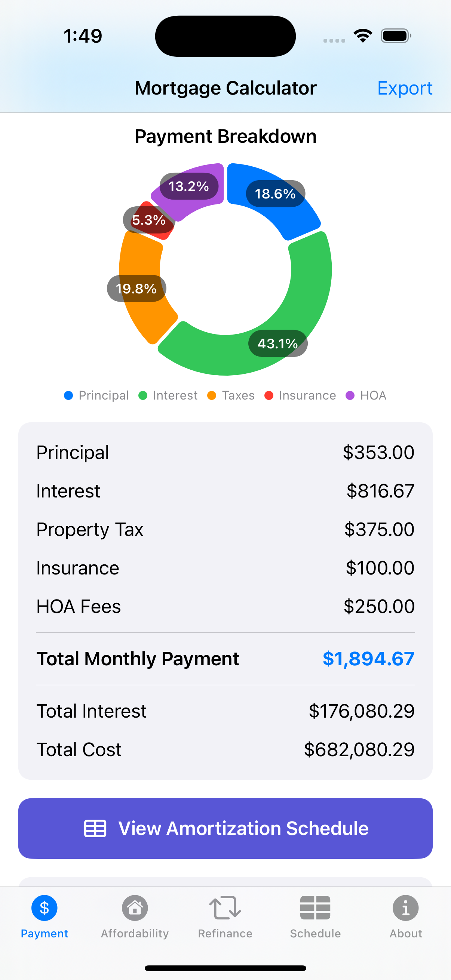This screenshot has width=451, height=980.
Task: Tap the battery status icon
Action: pos(396,36)
